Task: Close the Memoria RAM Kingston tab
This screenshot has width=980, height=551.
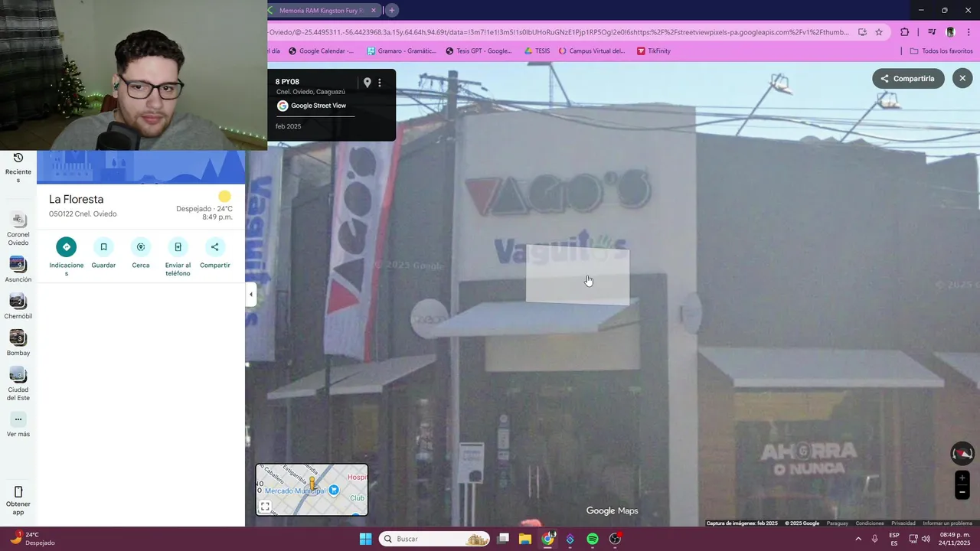Action: [x=374, y=11]
